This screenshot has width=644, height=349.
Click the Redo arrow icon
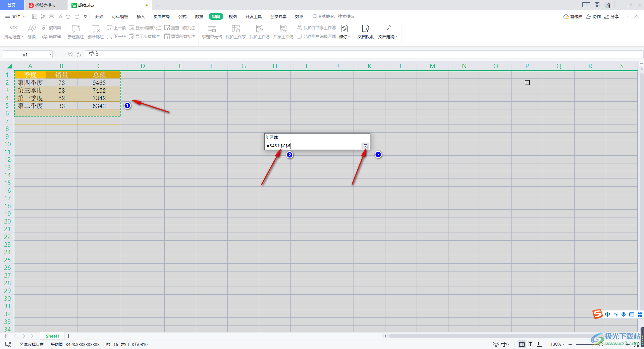click(77, 16)
